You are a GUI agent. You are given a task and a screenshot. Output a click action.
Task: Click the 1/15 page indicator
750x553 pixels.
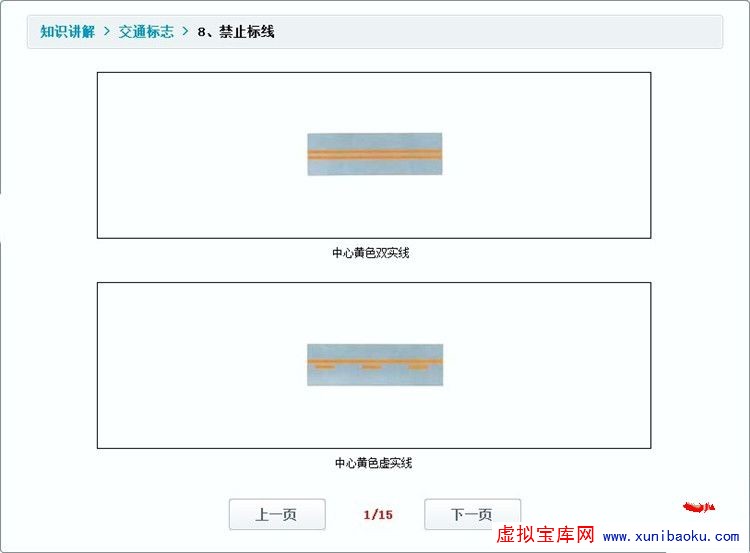point(378,515)
